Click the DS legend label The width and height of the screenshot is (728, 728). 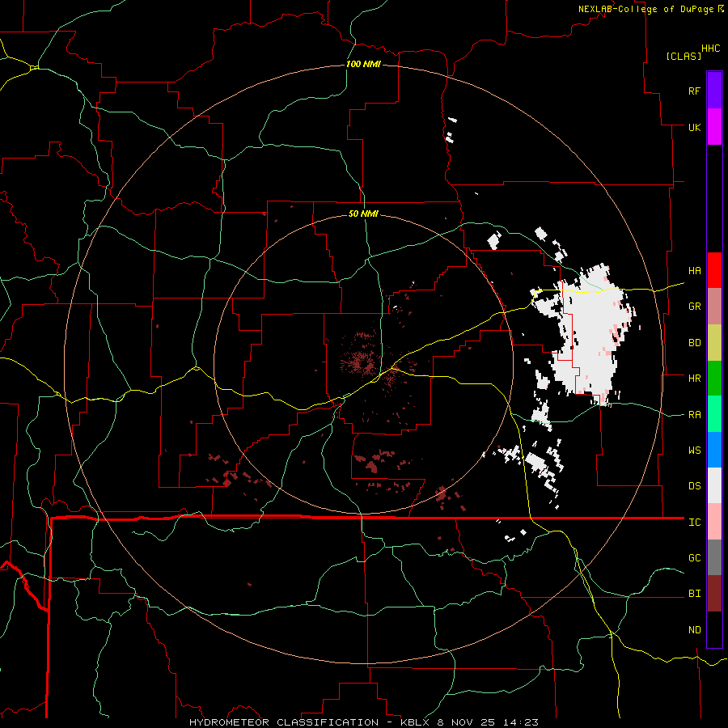pyautogui.click(x=694, y=486)
